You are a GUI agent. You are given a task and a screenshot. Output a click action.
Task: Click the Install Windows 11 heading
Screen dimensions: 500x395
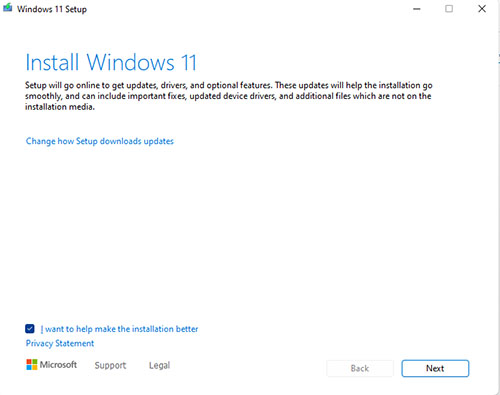click(111, 62)
